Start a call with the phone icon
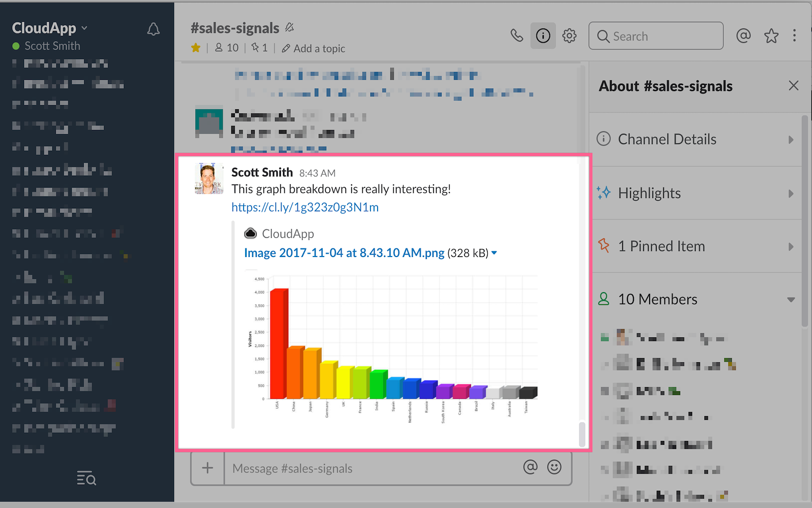812x508 pixels. pos(517,36)
